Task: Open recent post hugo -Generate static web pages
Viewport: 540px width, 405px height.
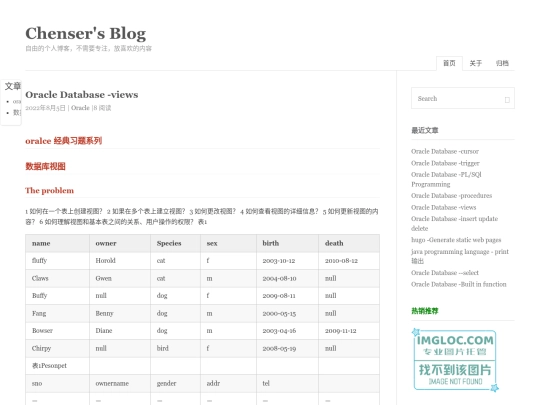Action: click(x=456, y=240)
